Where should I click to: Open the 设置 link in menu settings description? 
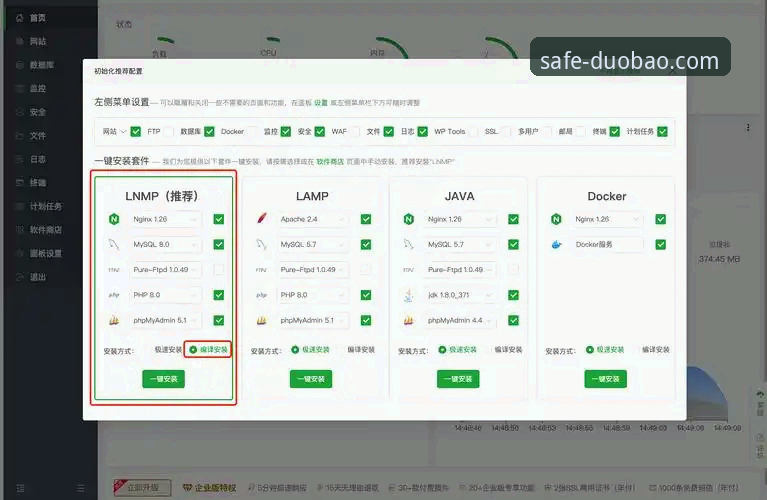coord(321,103)
